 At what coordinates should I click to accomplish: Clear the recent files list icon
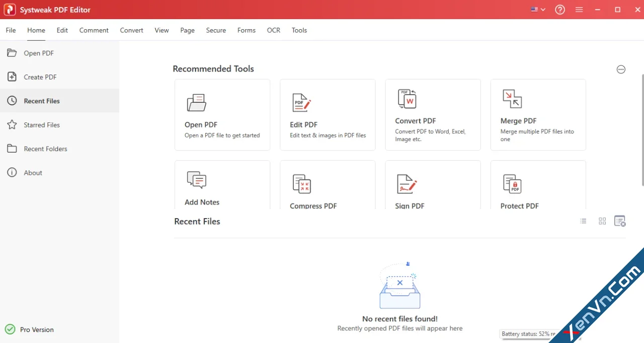pos(620,221)
